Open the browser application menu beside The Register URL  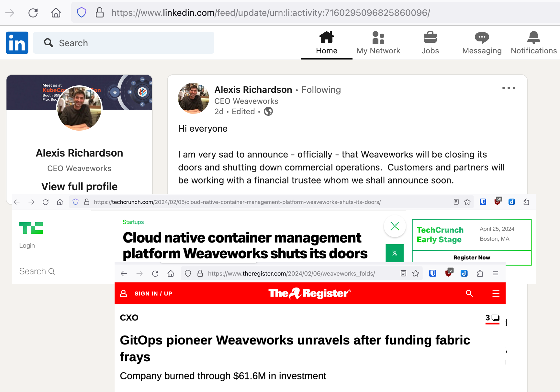[495, 274]
